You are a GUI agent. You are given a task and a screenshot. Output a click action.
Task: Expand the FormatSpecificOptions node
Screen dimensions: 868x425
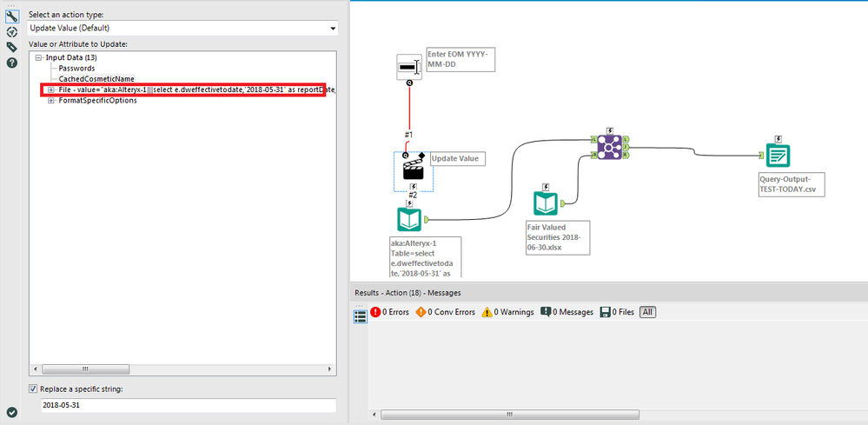coord(51,101)
